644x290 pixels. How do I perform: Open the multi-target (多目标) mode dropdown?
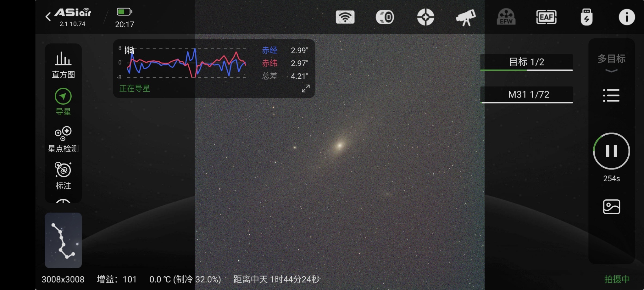pyautogui.click(x=611, y=63)
